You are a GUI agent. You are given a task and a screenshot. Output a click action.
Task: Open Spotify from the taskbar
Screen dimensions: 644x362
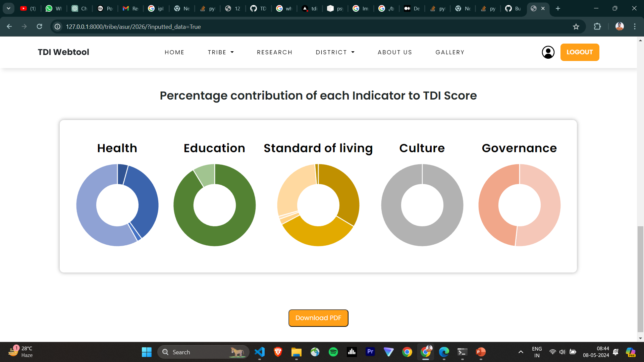tap(333, 352)
